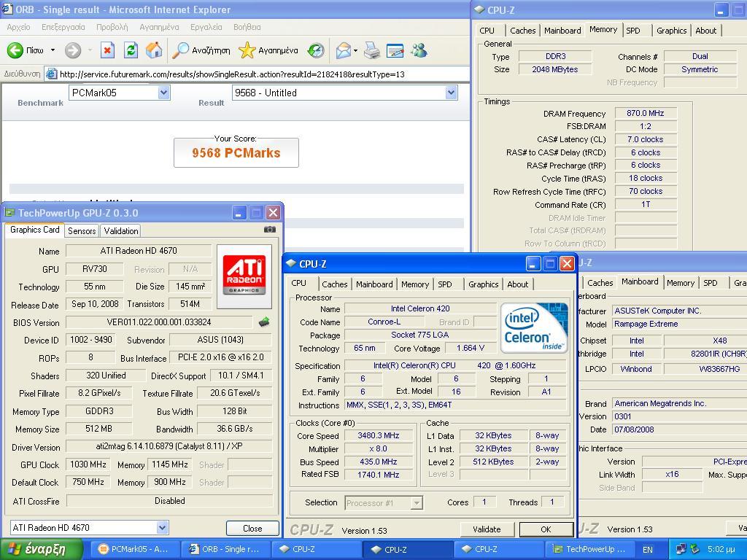Click the Intel Celeron logo in CPU-Z
The height and width of the screenshot is (560, 747).
535,328
